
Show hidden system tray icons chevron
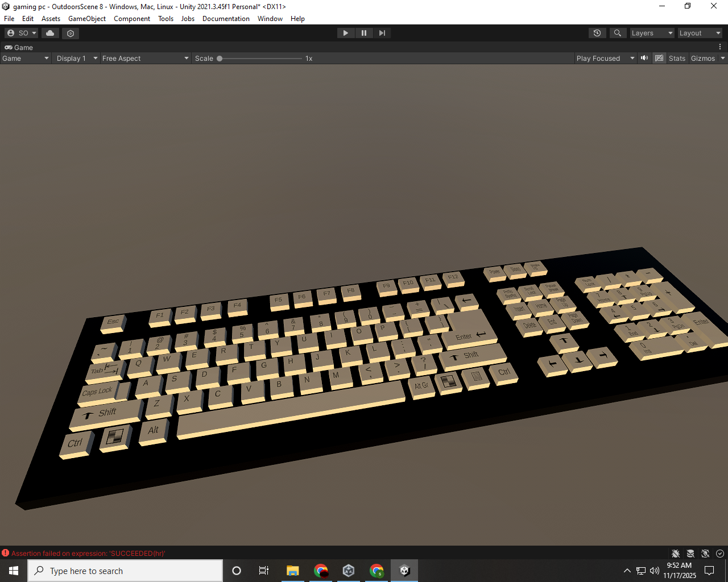[x=627, y=571]
